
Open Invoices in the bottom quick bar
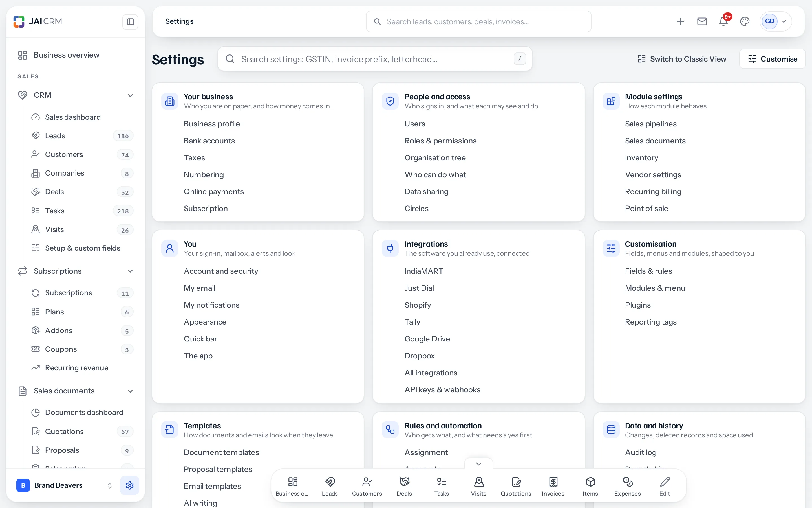[x=553, y=486]
